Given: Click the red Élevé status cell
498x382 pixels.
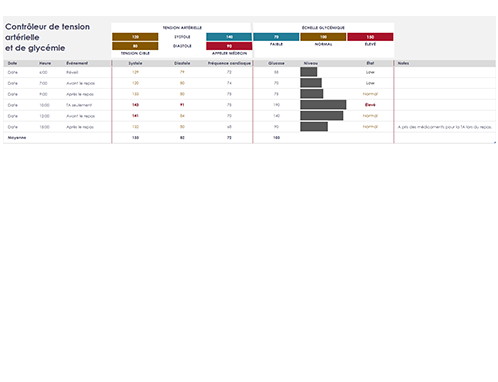Looking at the screenshot, I should pyautogui.click(x=370, y=105).
